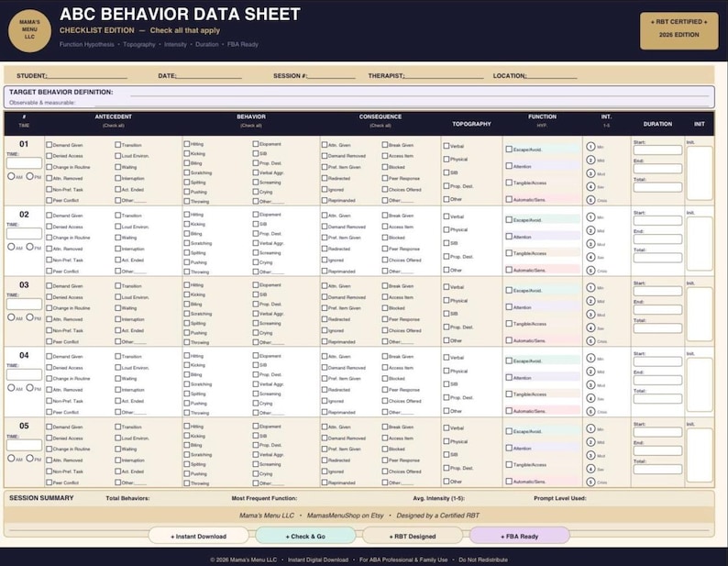Select intensity circle 4 in row 04
Viewport: 728px width, 566px height.
tap(590, 398)
